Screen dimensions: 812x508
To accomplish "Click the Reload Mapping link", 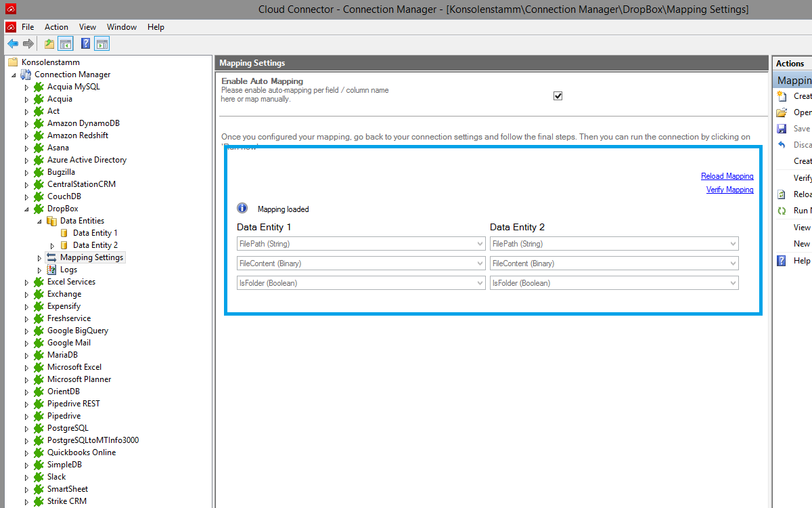I will tap(727, 176).
